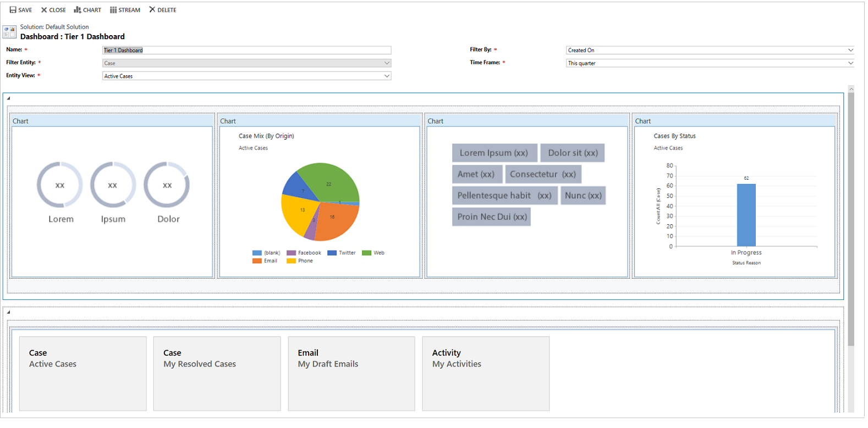Click the In Progress bar in chart
Image resolution: width=868 pixels, height=428 pixels.
tap(746, 215)
